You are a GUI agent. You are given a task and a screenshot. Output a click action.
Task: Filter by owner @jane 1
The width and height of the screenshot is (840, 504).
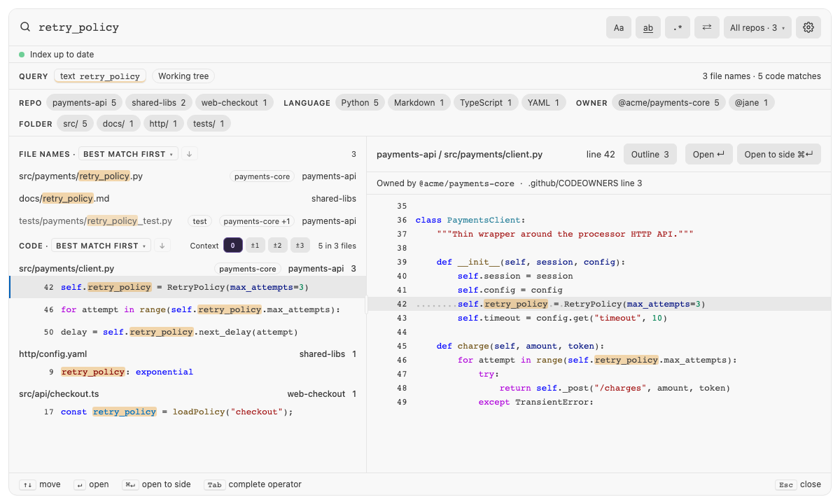(751, 103)
